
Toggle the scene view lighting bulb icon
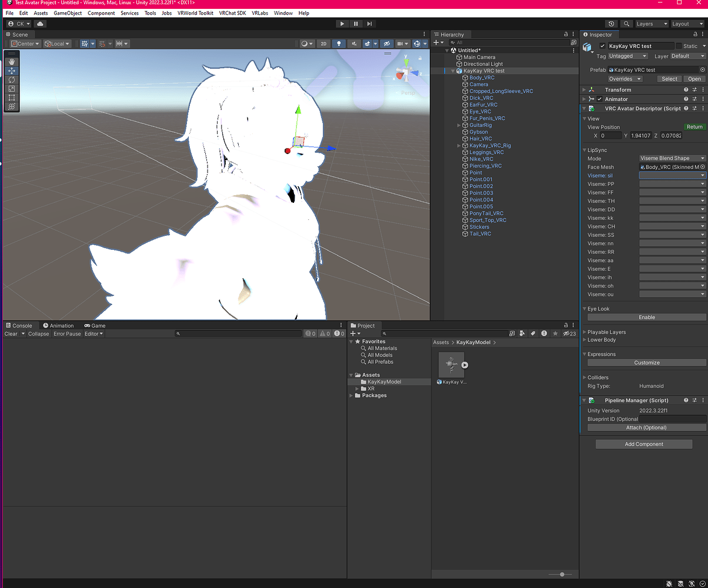340,43
